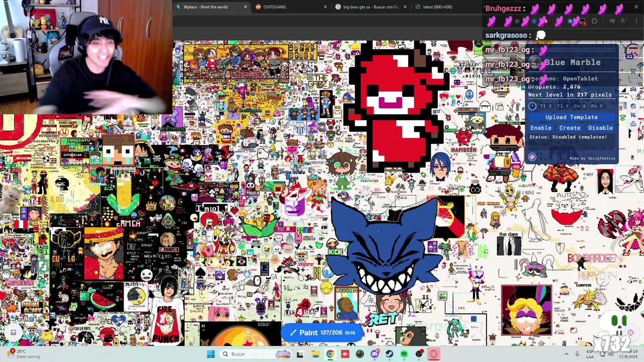Click the Tl X coordinate field
Viewport: 644px width, 362px height.
pos(545,106)
